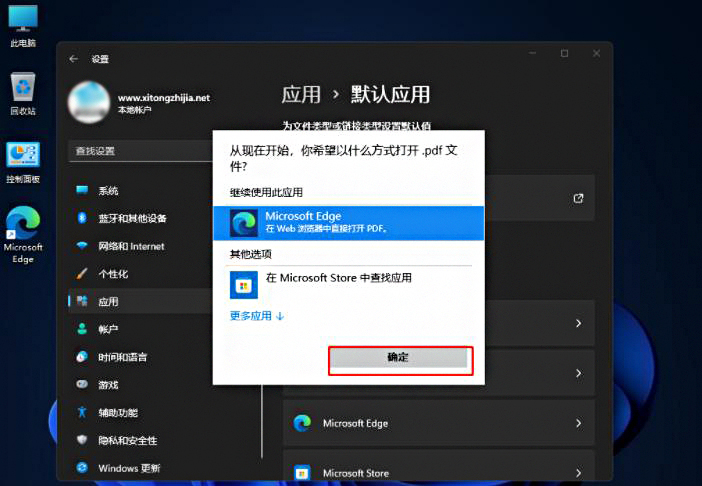Click Microsoft Edge icon in app list
This screenshot has height=486, width=702.
(x=302, y=423)
